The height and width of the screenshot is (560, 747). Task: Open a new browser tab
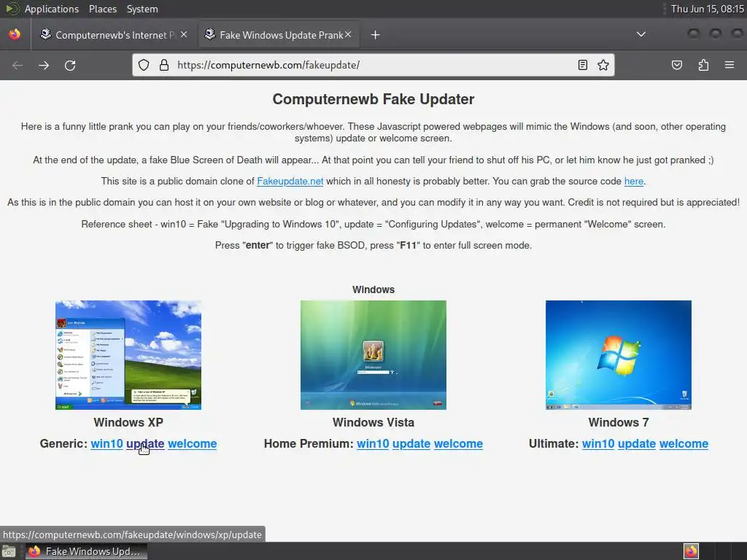(x=376, y=35)
